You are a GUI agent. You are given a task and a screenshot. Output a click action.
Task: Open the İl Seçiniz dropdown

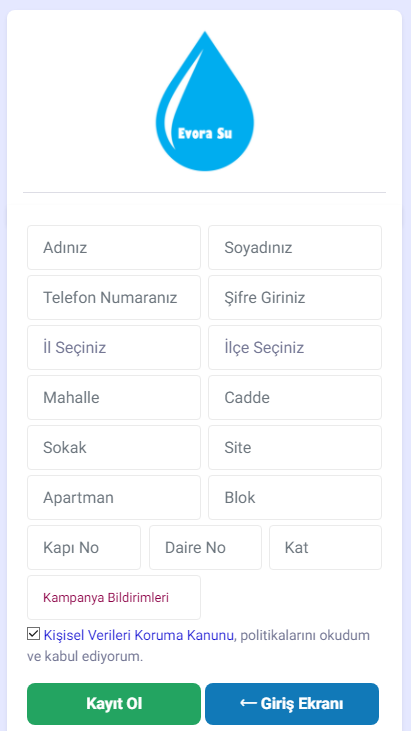(x=114, y=347)
